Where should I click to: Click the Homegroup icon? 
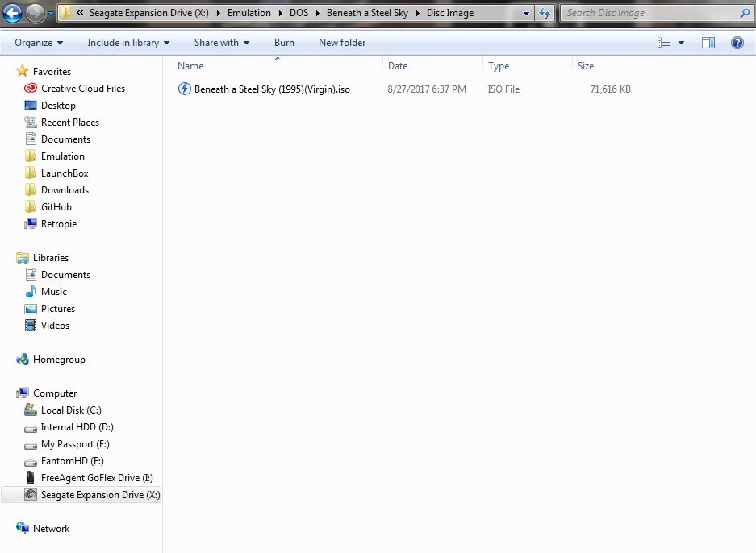click(x=22, y=360)
